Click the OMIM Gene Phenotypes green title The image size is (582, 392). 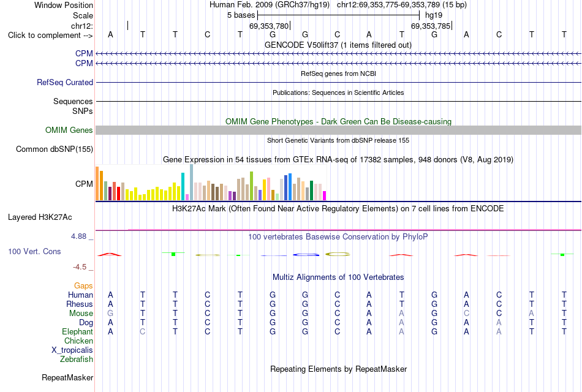338,121
